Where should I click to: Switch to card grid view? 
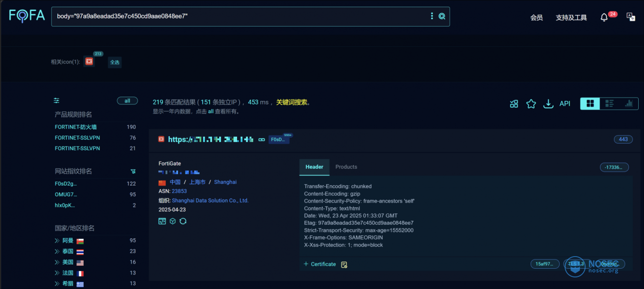tap(590, 103)
